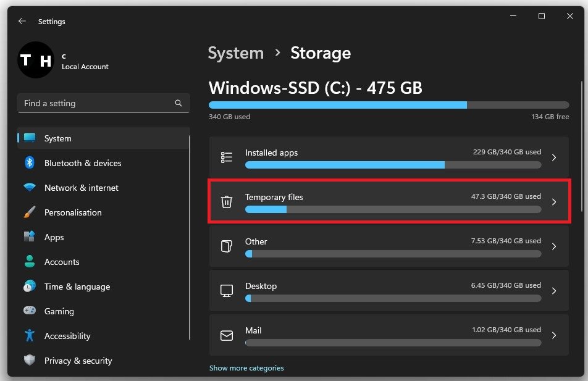The image size is (588, 381).
Task: Open the Desktop storage chevron
Action: click(x=554, y=291)
